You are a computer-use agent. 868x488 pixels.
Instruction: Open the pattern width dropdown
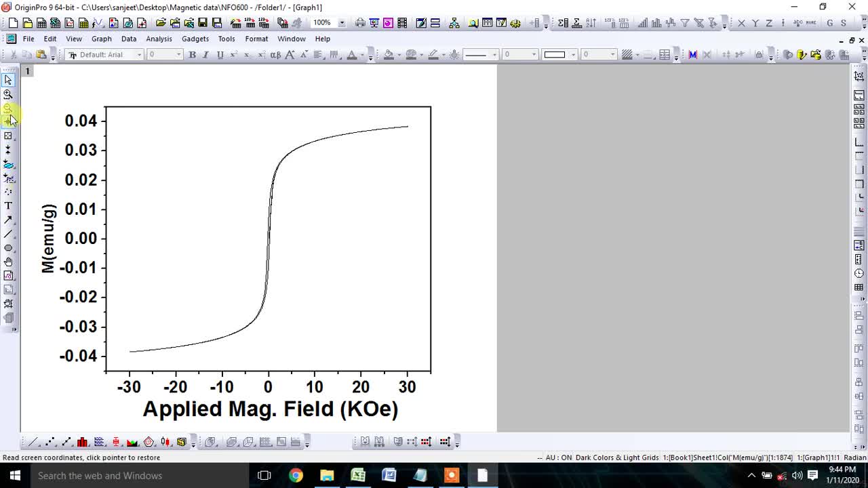(x=612, y=55)
